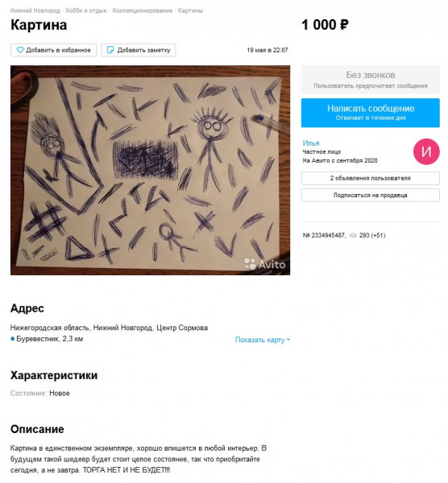Go to the Коллекционирование breadcrumb category

pos(143,10)
